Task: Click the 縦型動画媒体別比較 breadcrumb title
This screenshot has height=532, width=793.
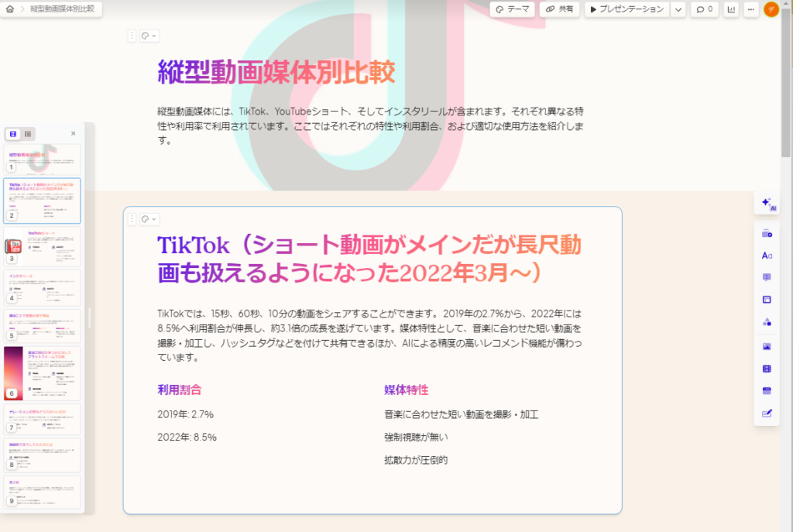Action: pyautogui.click(x=62, y=9)
